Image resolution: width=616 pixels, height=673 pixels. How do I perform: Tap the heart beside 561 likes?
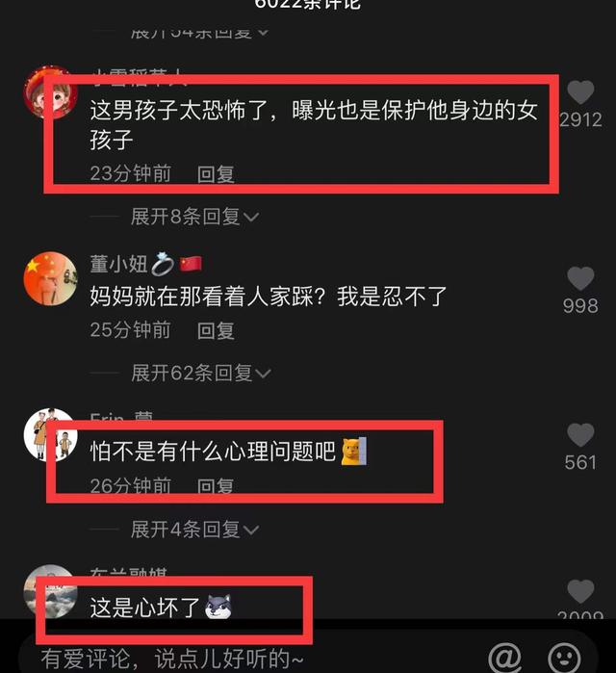pyautogui.click(x=580, y=435)
